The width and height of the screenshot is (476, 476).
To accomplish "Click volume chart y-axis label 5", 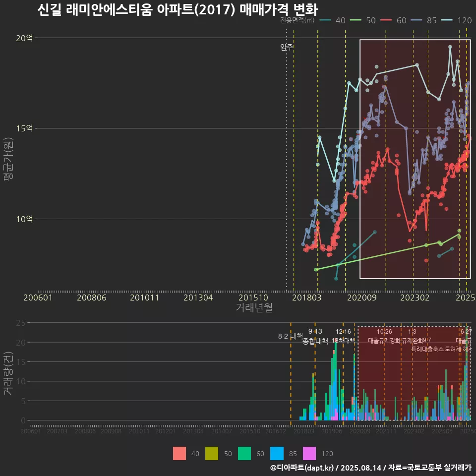I will click(x=23, y=401).
